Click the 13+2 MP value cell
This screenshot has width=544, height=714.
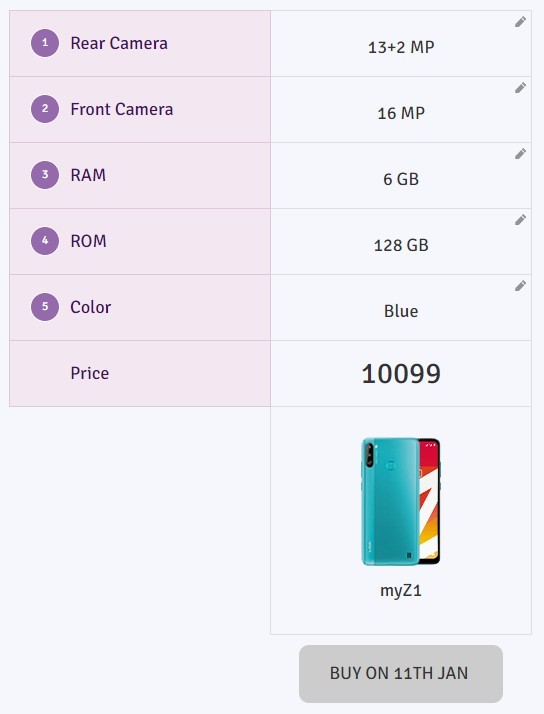click(401, 44)
